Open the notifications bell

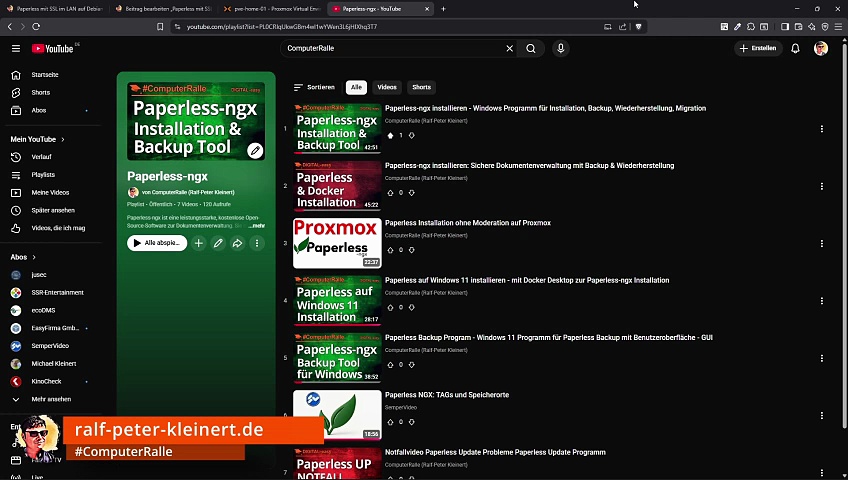[x=795, y=49]
